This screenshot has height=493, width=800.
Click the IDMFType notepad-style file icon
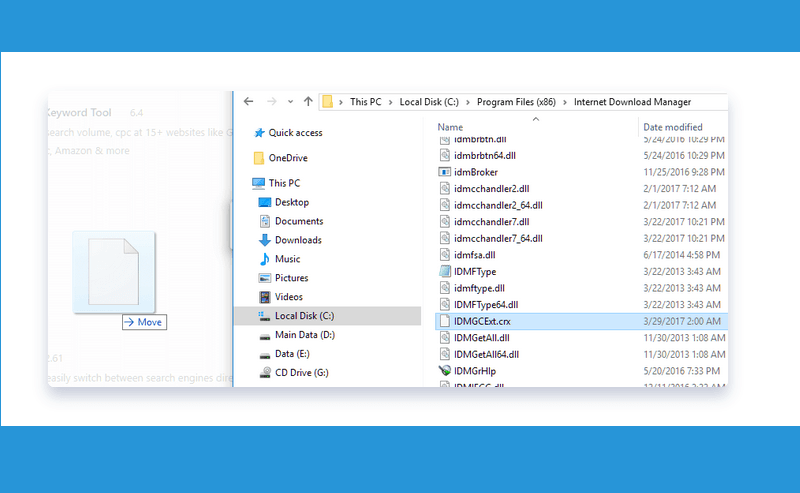(x=445, y=271)
